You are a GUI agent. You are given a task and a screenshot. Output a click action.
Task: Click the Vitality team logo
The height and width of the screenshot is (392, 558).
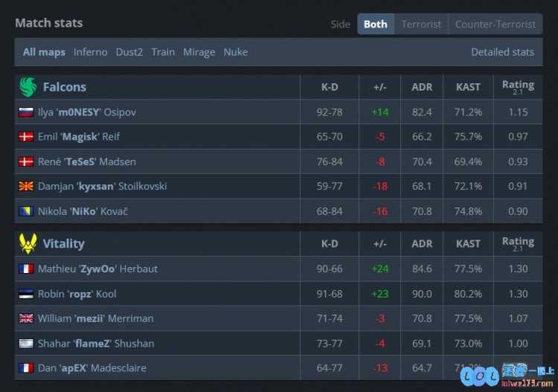28,244
